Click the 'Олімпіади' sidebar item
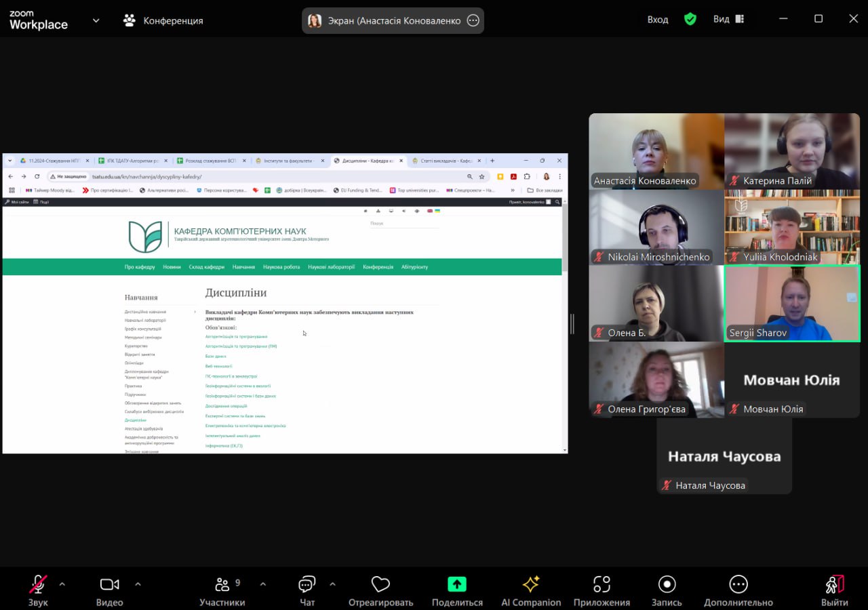 tap(134, 363)
